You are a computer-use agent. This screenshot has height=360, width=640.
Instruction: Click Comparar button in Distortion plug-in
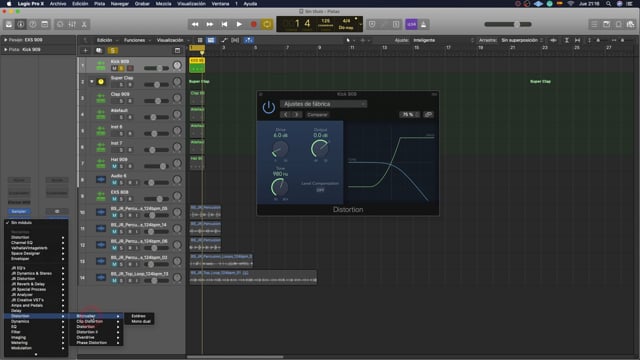coord(317,115)
